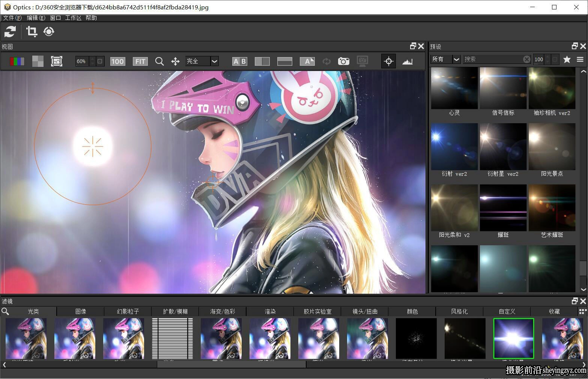Switch to the 扩散/模糊 filter tab
588x379 pixels.
coord(175,311)
